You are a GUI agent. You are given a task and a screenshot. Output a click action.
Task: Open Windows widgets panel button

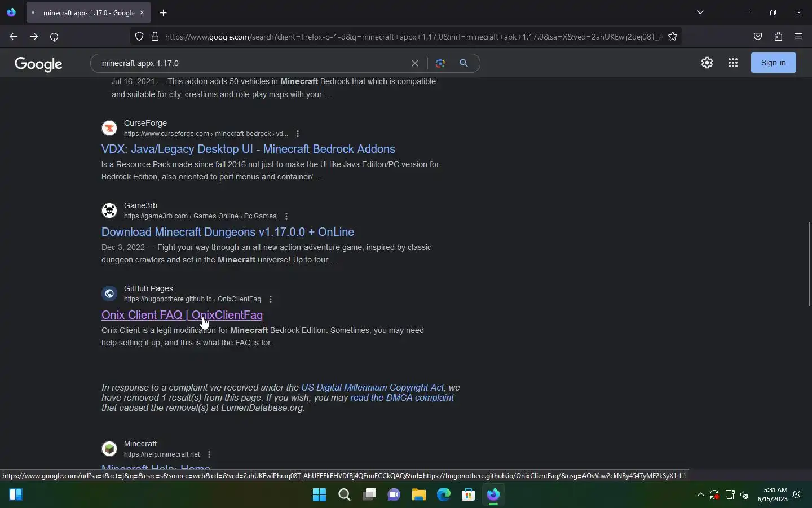[16, 494]
